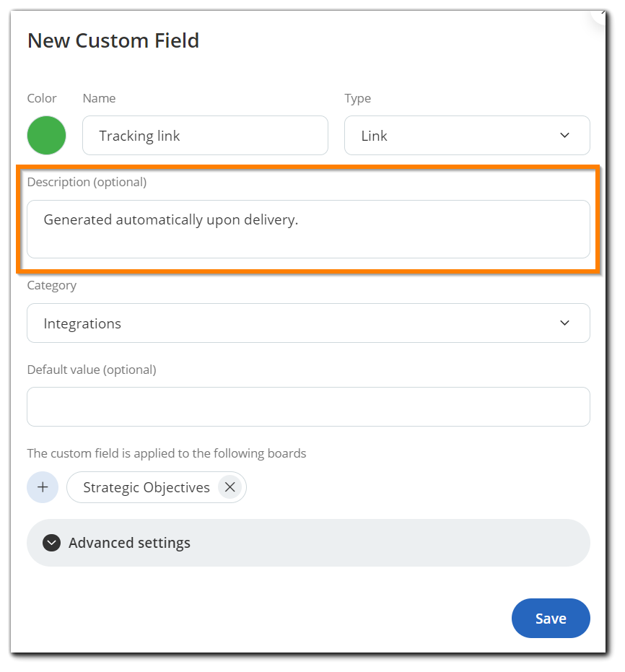The height and width of the screenshot is (672, 625).
Task: Expand the Advanced settings section
Action: 308,543
